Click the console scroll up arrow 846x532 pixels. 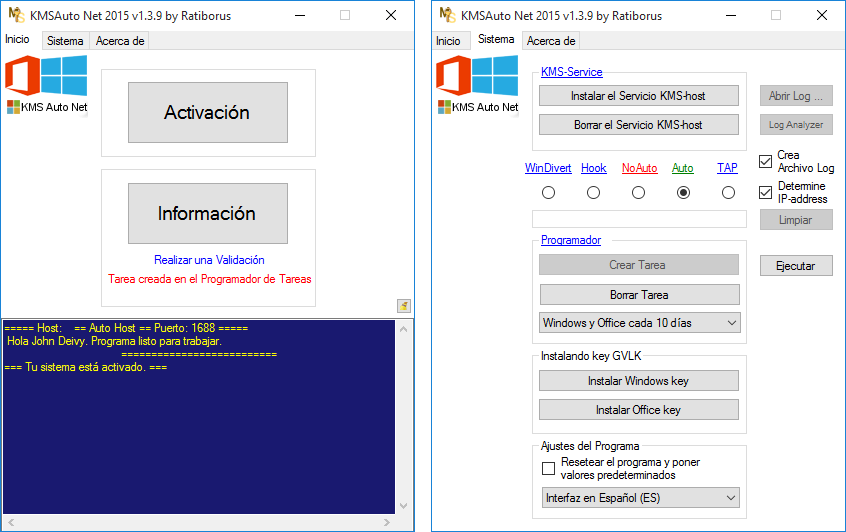[x=404, y=329]
